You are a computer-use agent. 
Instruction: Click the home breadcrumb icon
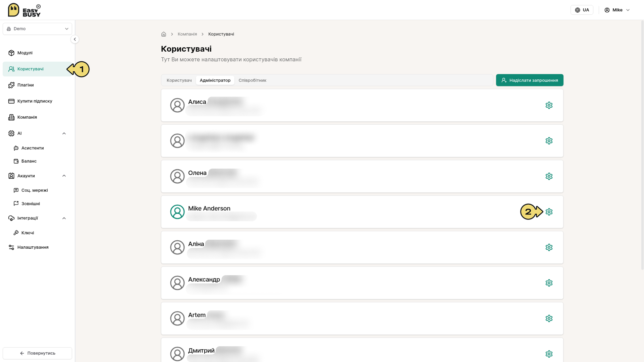[x=164, y=34]
